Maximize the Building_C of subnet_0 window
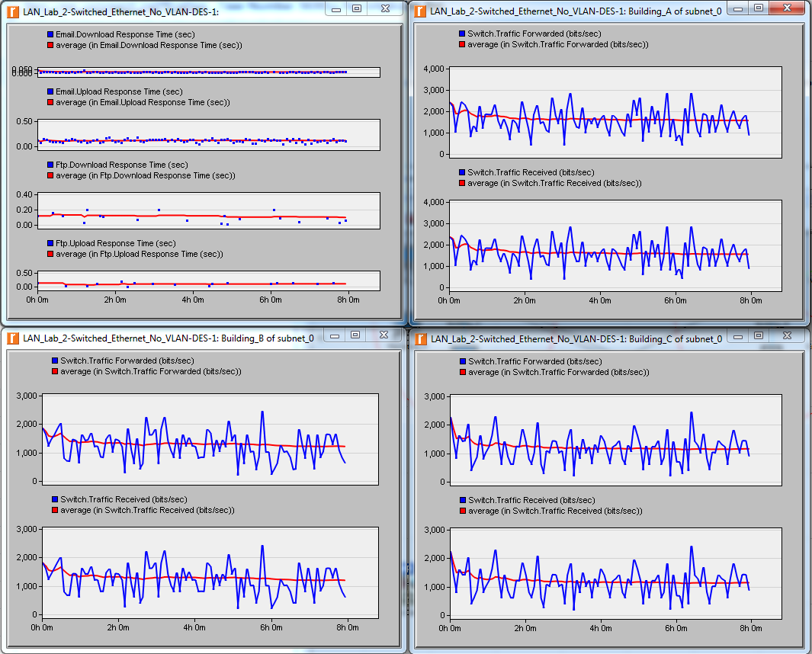Screen dimensions: 812x654 (758, 336)
